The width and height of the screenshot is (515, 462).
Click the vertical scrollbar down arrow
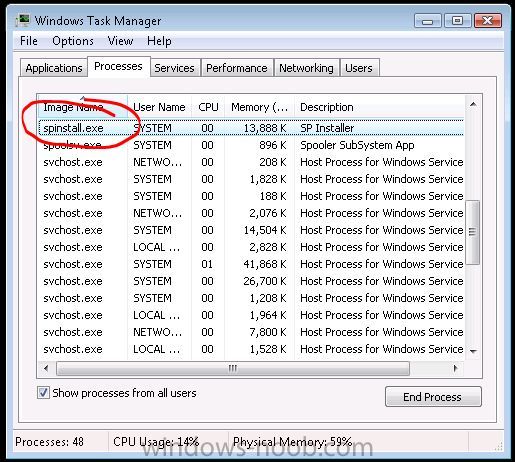click(x=473, y=351)
